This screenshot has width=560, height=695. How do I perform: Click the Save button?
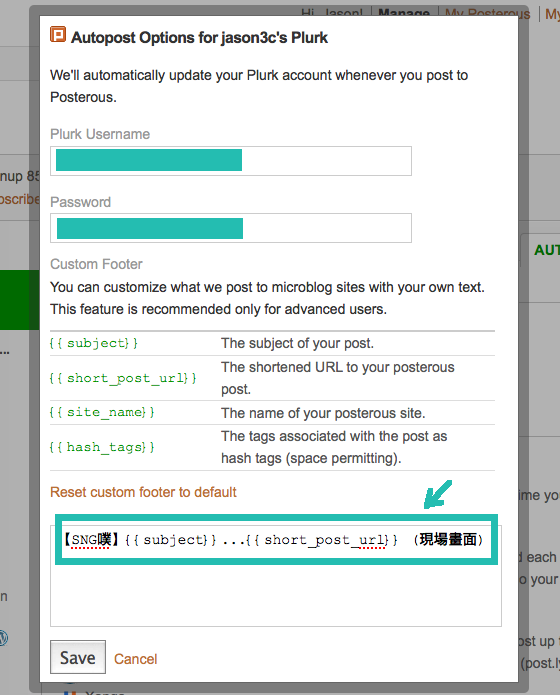pos(78,657)
